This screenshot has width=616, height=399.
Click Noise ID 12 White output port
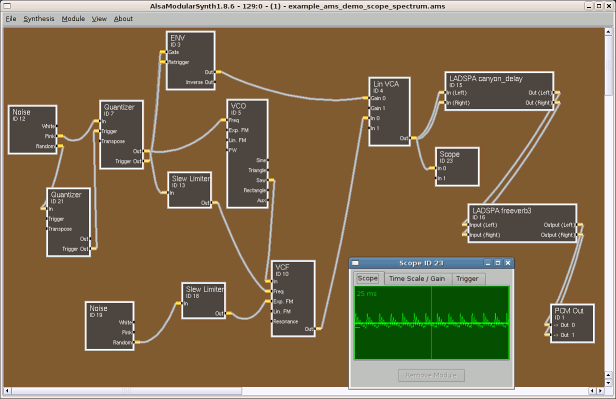pyautogui.click(x=56, y=126)
